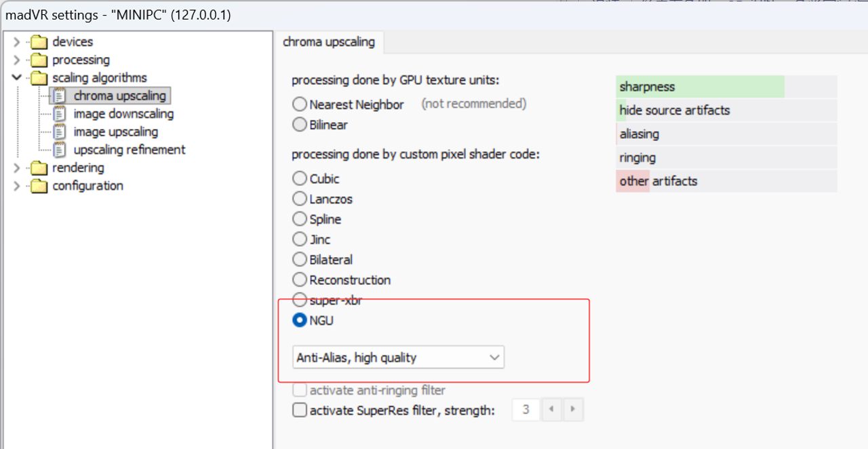Viewport: 868px width, 449px height.
Task: Click the scaling algorithms folder icon
Action: tap(39, 78)
